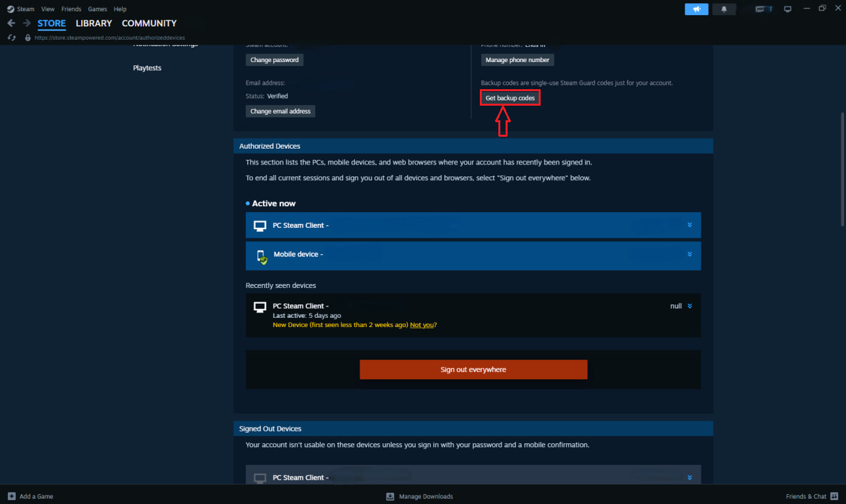Open the View menu
The width and height of the screenshot is (846, 504).
tap(48, 9)
